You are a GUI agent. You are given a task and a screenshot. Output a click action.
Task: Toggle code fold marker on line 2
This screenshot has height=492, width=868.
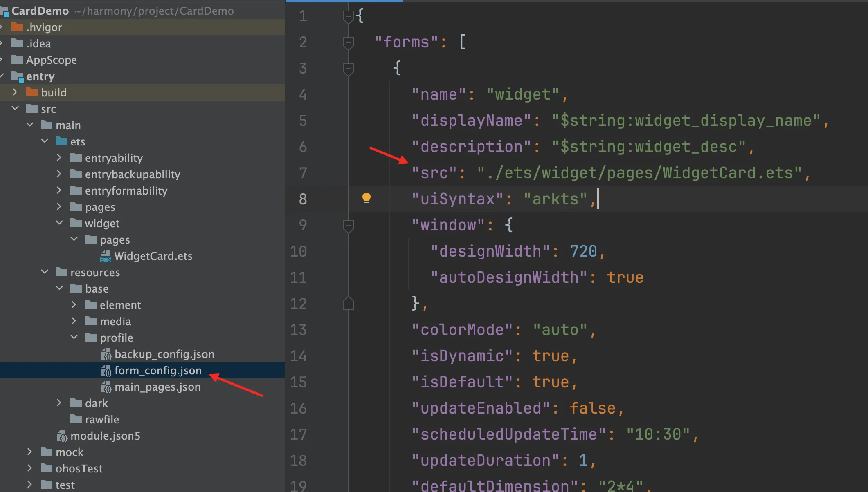(348, 42)
